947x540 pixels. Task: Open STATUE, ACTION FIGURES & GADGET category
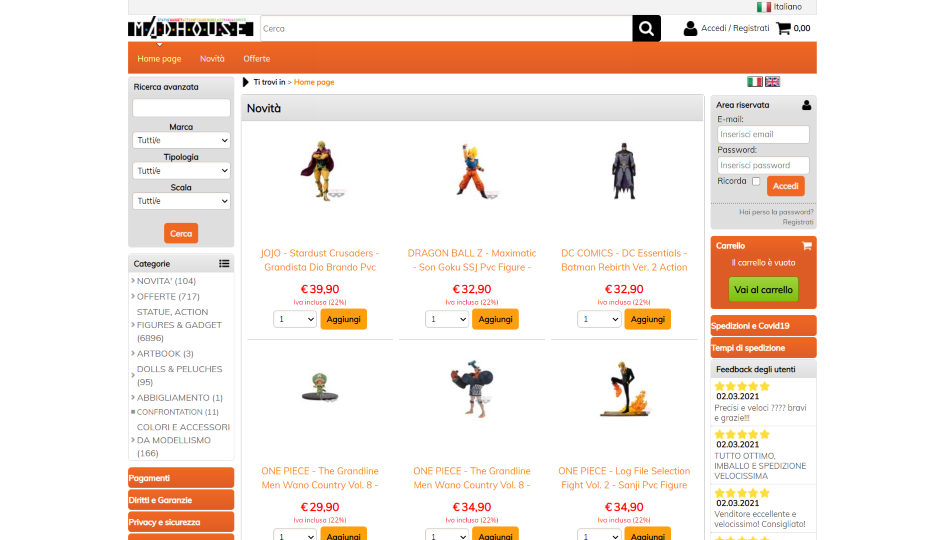179,325
